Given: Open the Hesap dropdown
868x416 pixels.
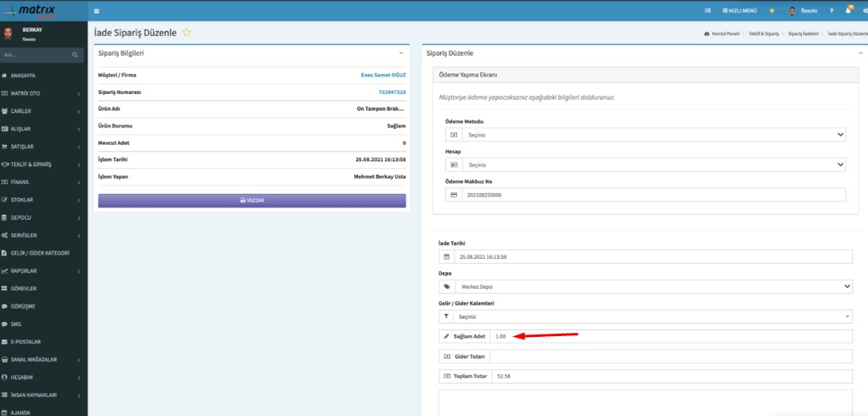Looking at the screenshot, I should [x=645, y=165].
